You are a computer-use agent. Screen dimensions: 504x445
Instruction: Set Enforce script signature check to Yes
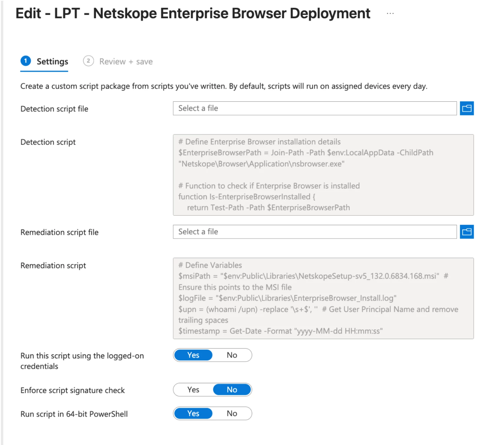coord(193,390)
